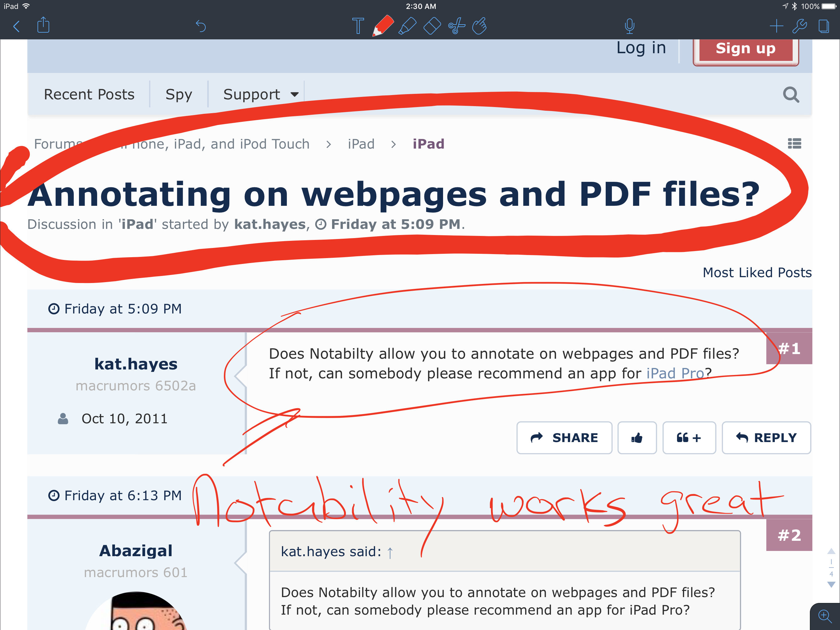Add post #1 to multi-quote
Screen dimensions: 840x630
point(689,438)
